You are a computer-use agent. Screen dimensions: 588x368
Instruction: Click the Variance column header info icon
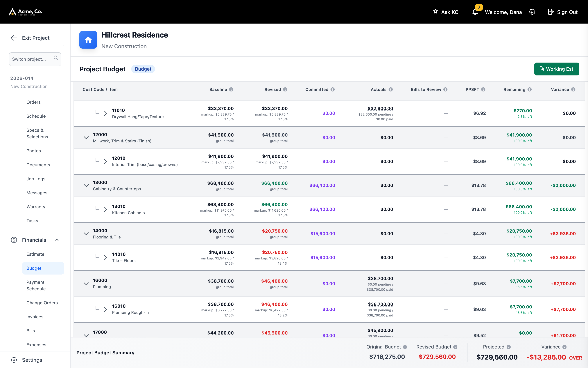(x=573, y=90)
